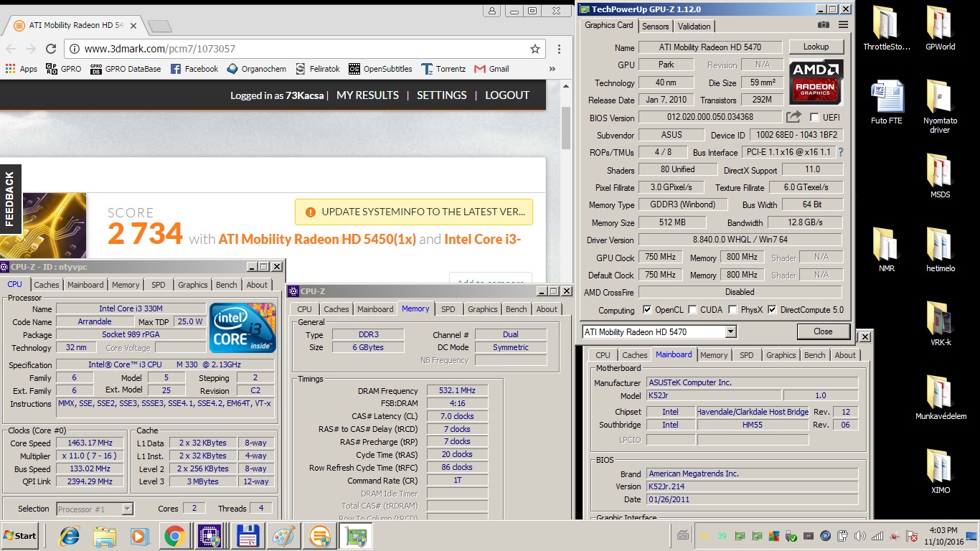This screenshot has height=551, width=980.
Task: Open Windows Explorer from the taskbar
Action: click(105, 536)
